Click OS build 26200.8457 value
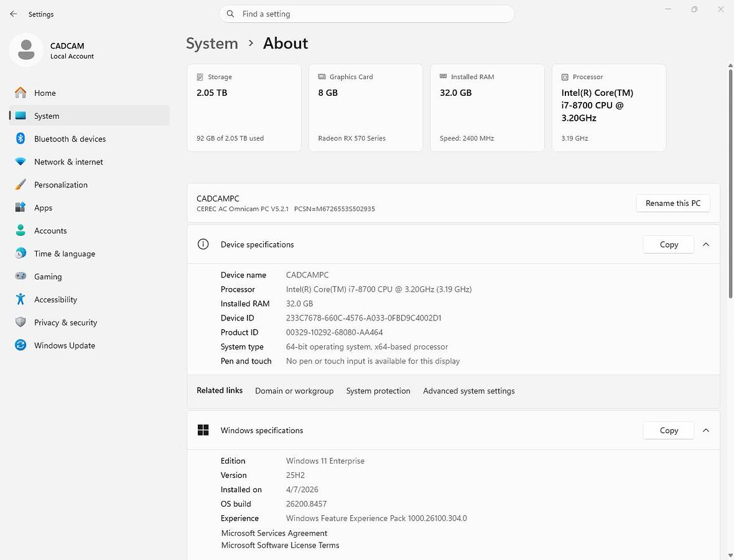Image resolution: width=734 pixels, height=560 pixels. 306,504
